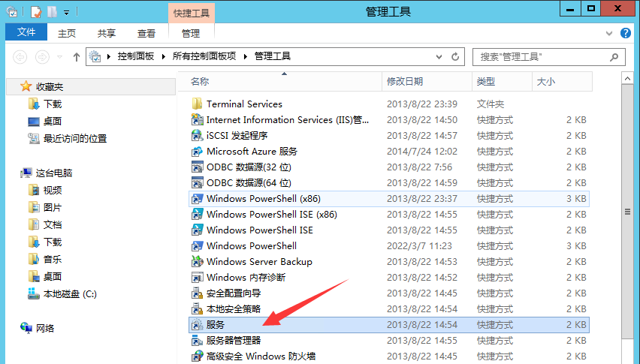Open the Quick Access Toolbar customize dropdown
This screenshot has height=364, width=640.
[x=66, y=12]
